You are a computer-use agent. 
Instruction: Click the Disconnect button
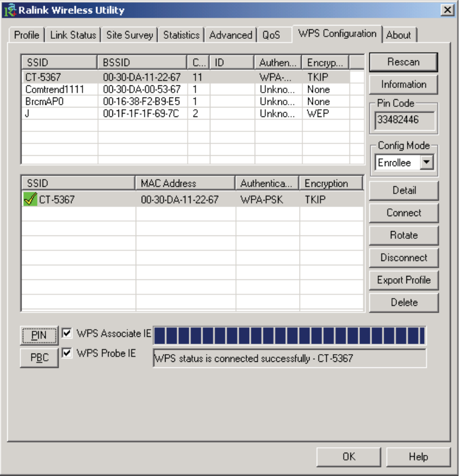click(x=404, y=258)
